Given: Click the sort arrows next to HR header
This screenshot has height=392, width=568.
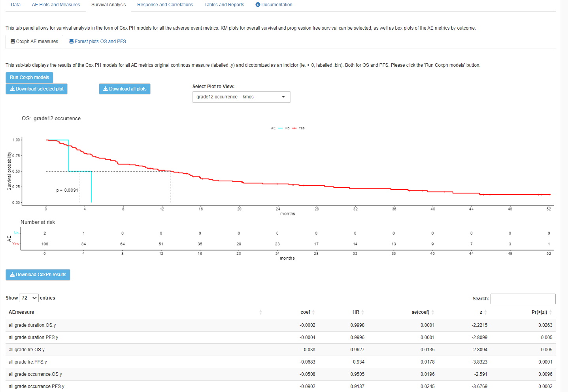Looking at the screenshot, I should tap(363, 312).
